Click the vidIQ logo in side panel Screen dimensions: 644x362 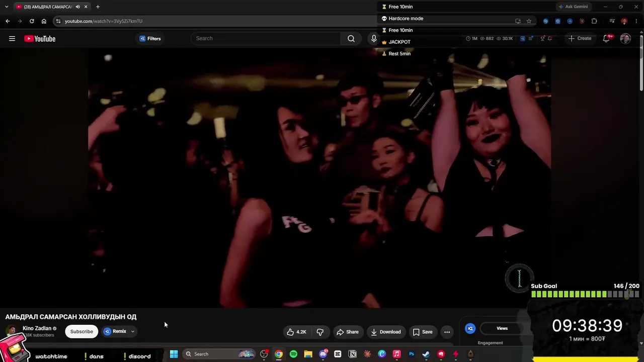coord(470,328)
